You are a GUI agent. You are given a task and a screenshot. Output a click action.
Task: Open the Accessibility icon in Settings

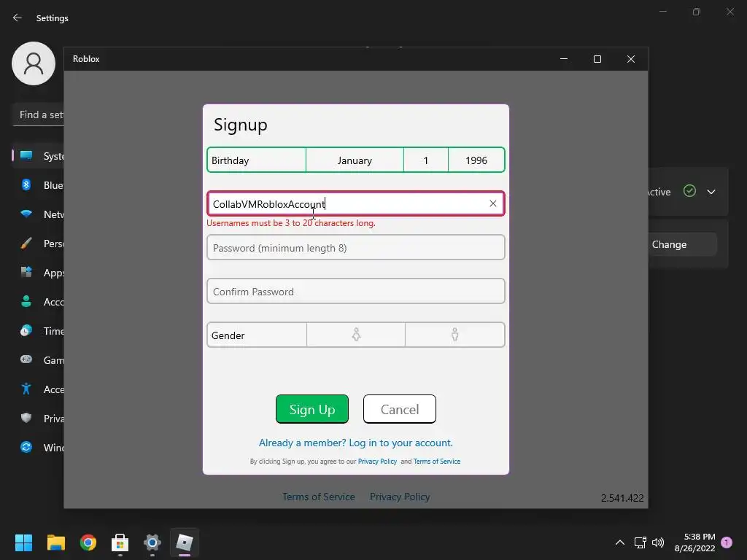26,389
